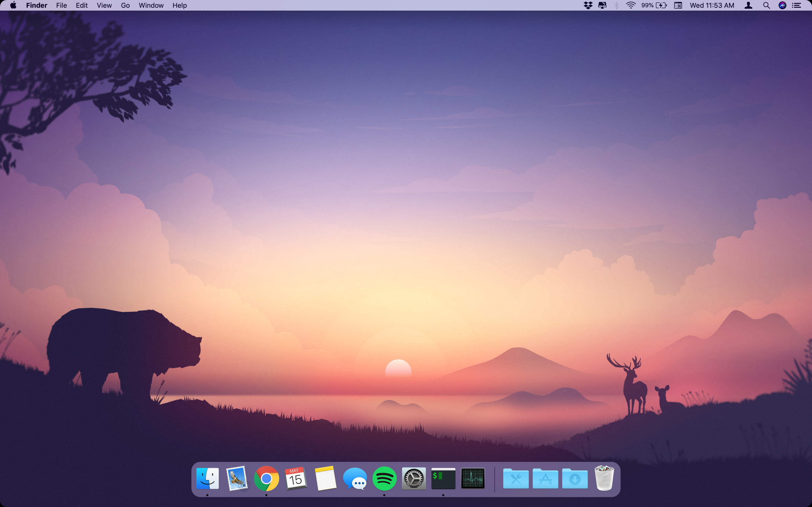Launch Messages from the dock

pyautogui.click(x=355, y=479)
